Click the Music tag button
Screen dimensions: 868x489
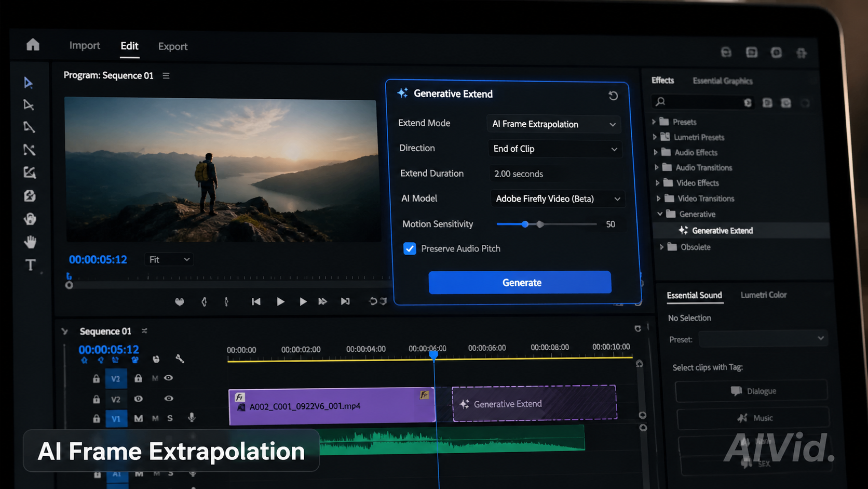(x=753, y=418)
